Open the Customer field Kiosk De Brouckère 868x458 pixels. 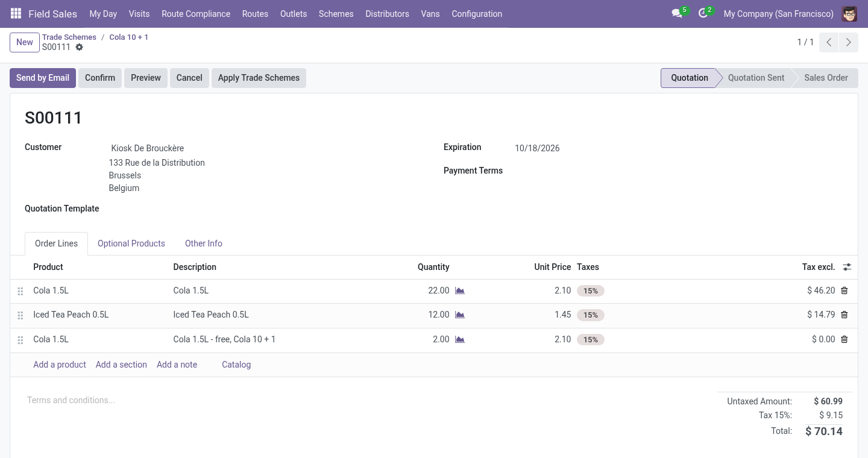(268, 148)
